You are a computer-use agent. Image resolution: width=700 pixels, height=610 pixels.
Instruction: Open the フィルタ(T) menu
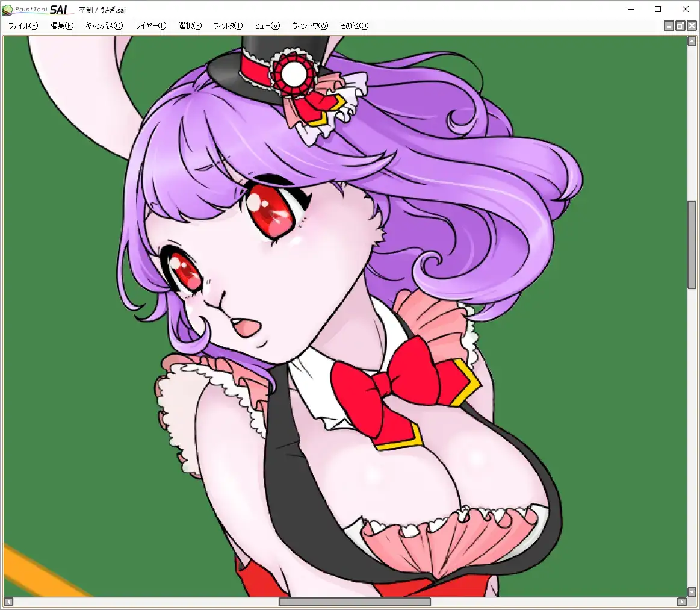point(228,26)
